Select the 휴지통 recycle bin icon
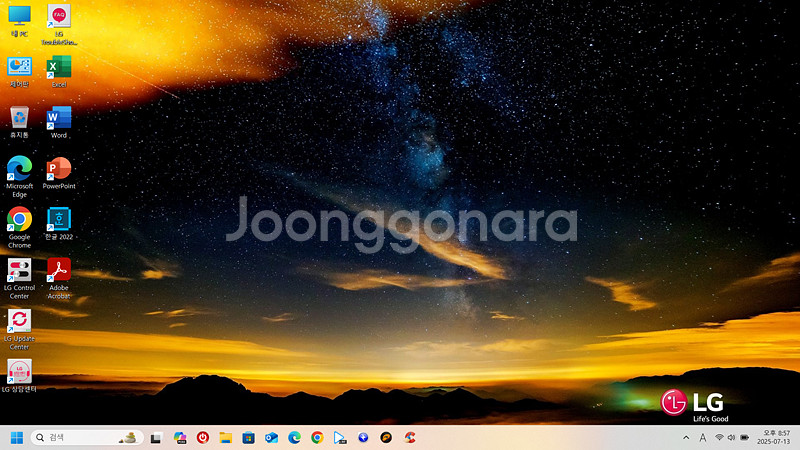 pyautogui.click(x=19, y=122)
